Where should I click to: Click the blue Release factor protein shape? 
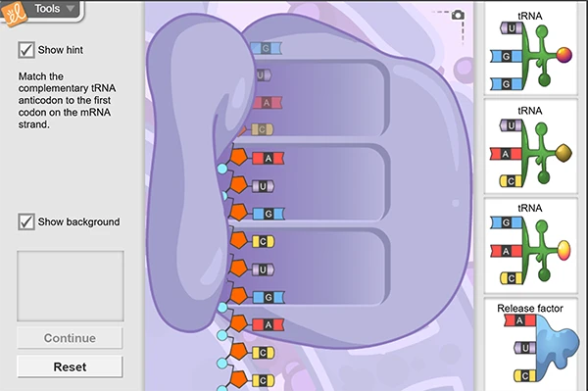pyautogui.click(x=556, y=346)
